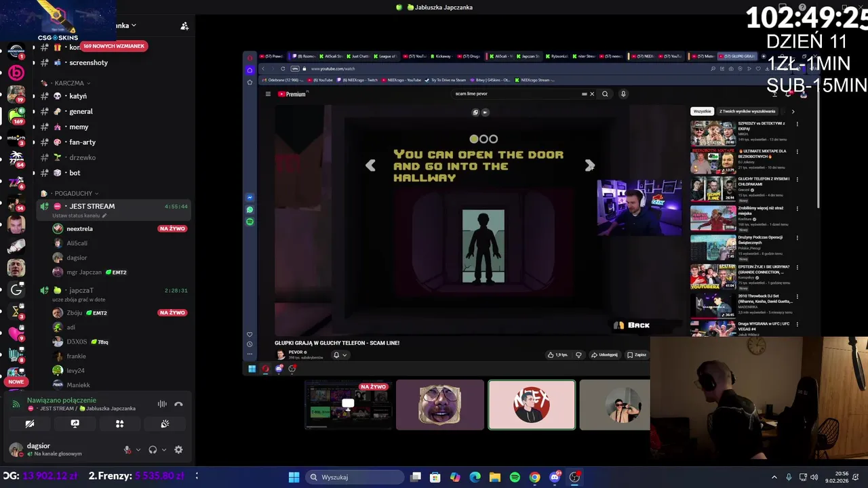Jump to NOWE unread servers pill

[16, 382]
